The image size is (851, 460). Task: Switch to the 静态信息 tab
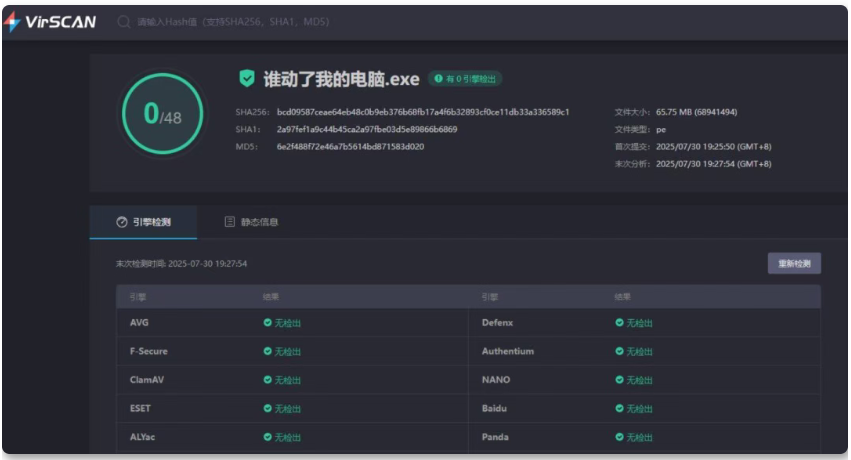pyautogui.click(x=251, y=222)
